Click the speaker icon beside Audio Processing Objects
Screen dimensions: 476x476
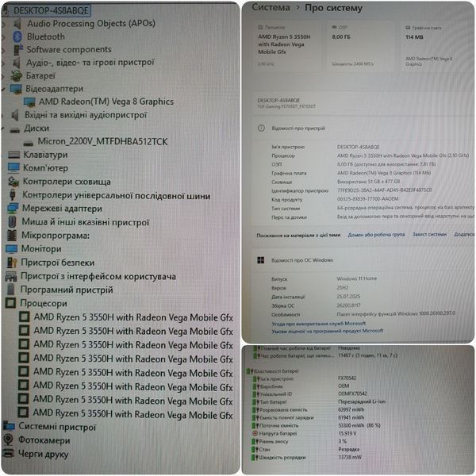pyautogui.click(x=17, y=23)
